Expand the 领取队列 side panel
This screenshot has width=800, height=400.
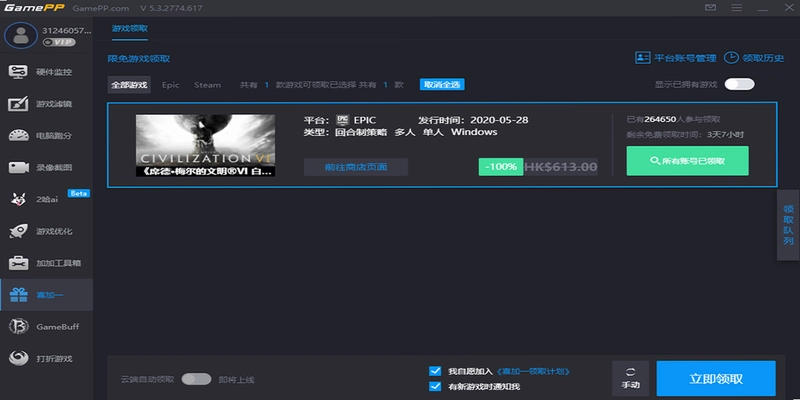point(788,225)
